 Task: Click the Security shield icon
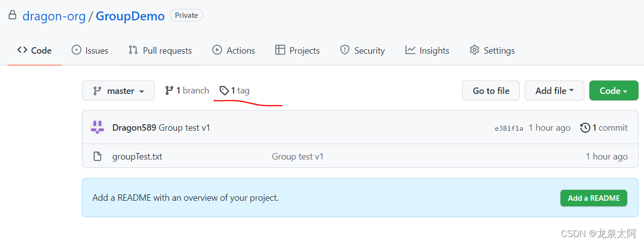click(345, 50)
